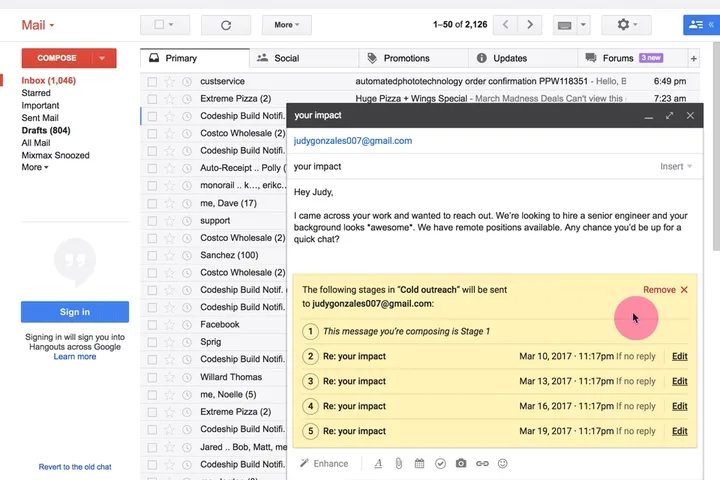This screenshot has width=720, height=480.
Task: Select the Facebook email checkbox
Action: click(x=152, y=325)
